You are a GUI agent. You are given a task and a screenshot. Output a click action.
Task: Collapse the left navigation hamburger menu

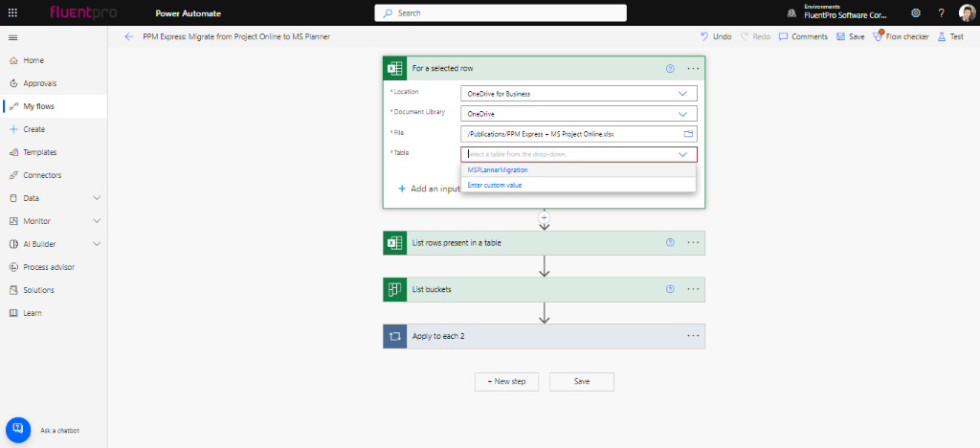pos(12,37)
